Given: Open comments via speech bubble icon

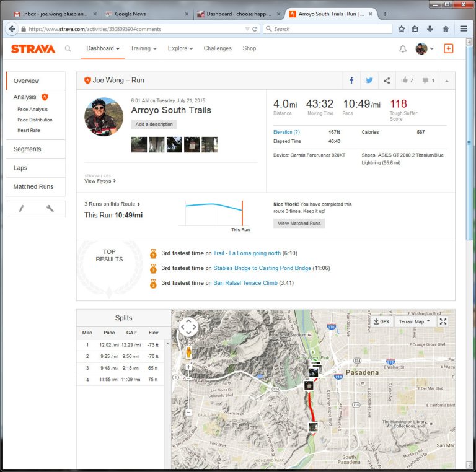Looking at the screenshot, I should pyautogui.click(x=425, y=81).
